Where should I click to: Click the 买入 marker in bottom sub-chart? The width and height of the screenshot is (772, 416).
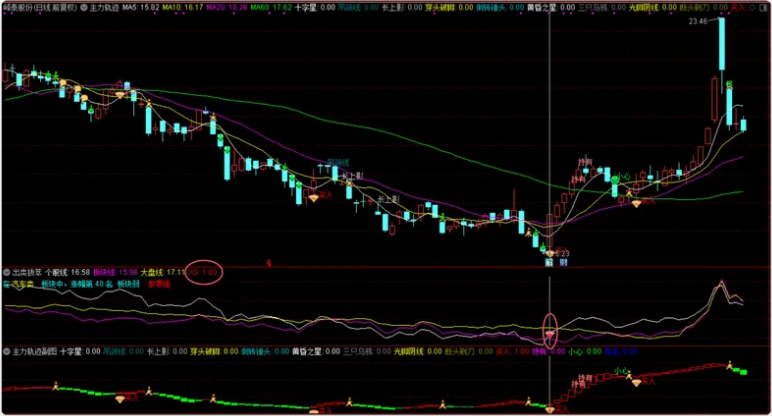point(649,381)
